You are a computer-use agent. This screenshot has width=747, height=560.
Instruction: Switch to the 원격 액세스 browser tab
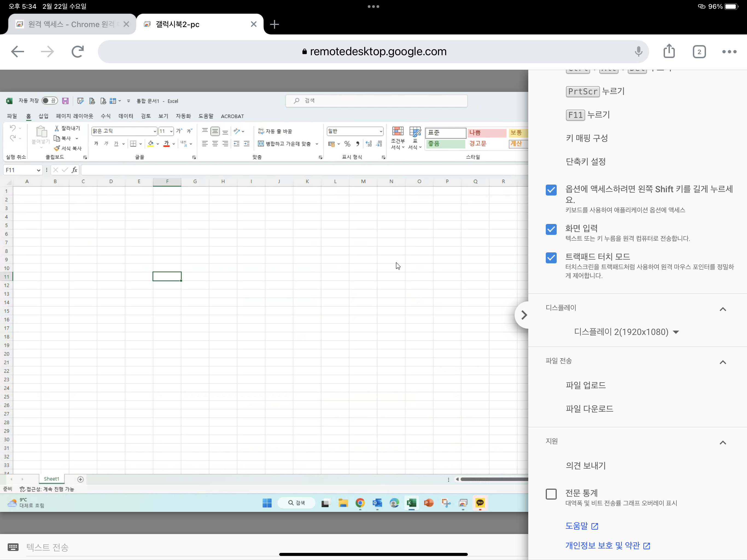71,24
